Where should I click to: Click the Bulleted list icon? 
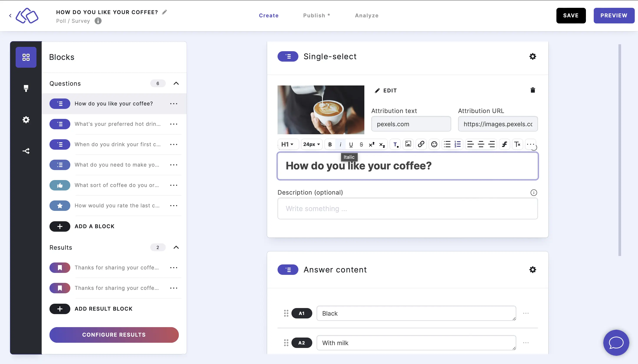pyautogui.click(x=447, y=144)
